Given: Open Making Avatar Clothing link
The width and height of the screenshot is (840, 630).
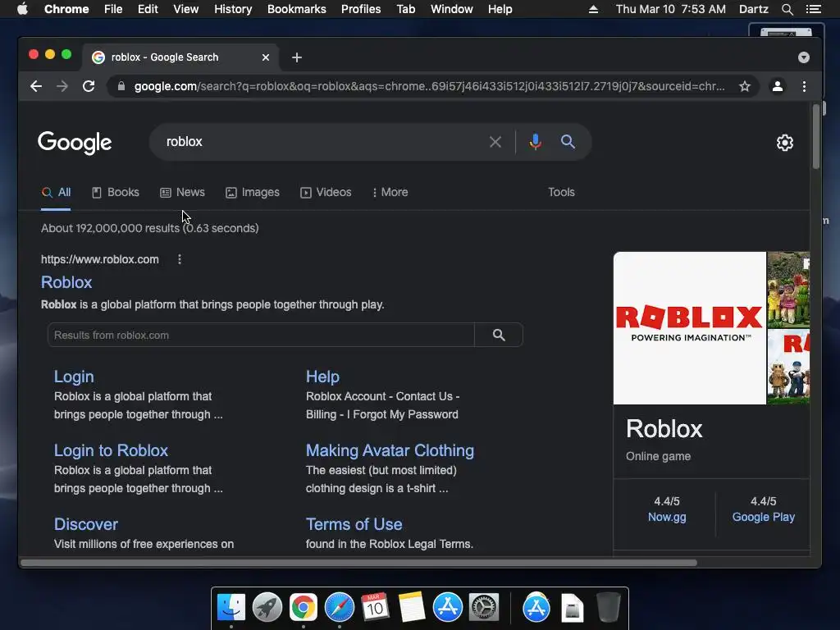Looking at the screenshot, I should pyautogui.click(x=390, y=450).
